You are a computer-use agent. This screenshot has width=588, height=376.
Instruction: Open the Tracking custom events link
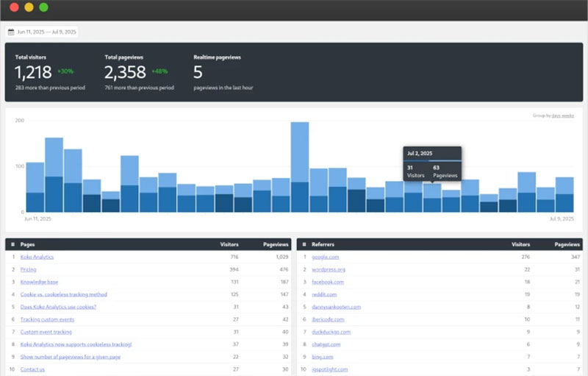47,319
